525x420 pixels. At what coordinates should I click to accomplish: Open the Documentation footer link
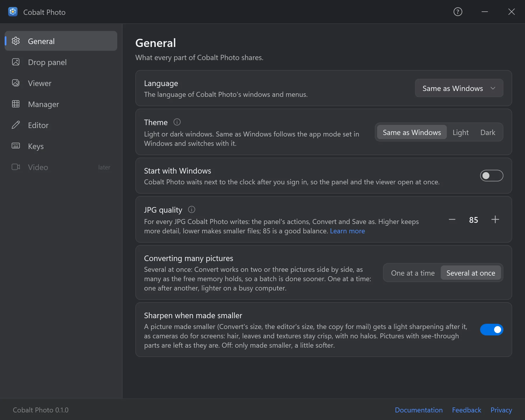pyautogui.click(x=419, y=410)
